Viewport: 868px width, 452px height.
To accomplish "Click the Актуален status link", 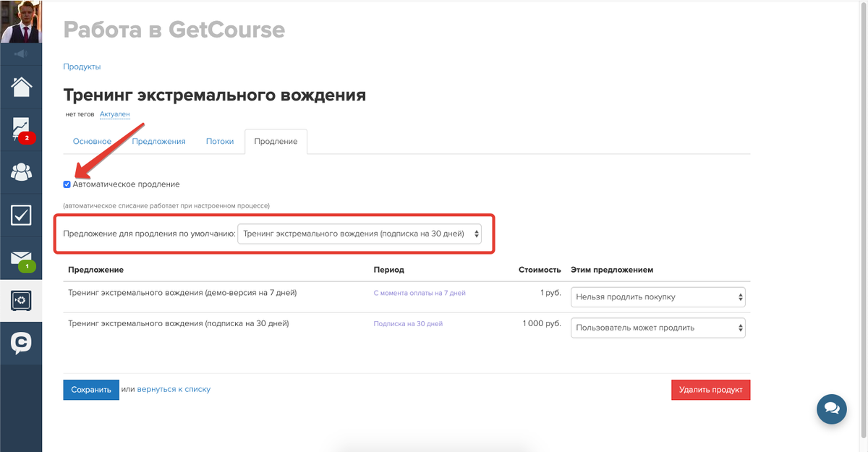I will point(115,114).
